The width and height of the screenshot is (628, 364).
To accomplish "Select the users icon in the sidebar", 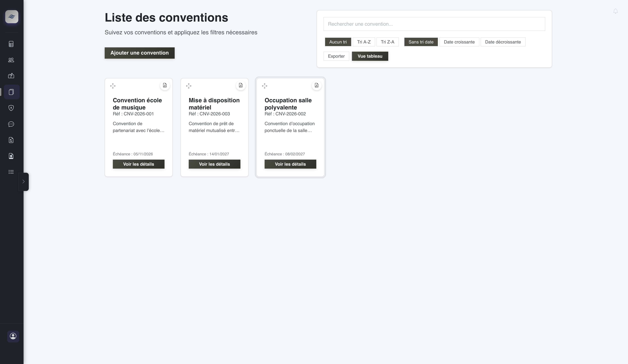I will (x=11, y=60).
